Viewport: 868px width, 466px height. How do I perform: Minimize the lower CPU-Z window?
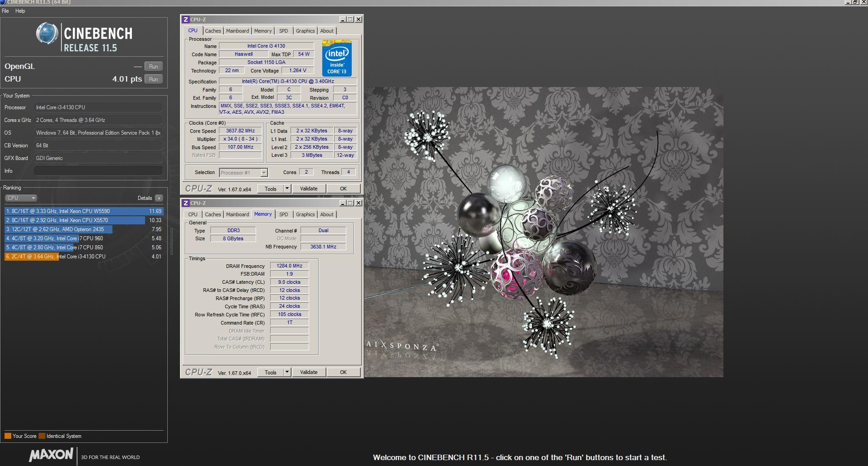[343, 203]
